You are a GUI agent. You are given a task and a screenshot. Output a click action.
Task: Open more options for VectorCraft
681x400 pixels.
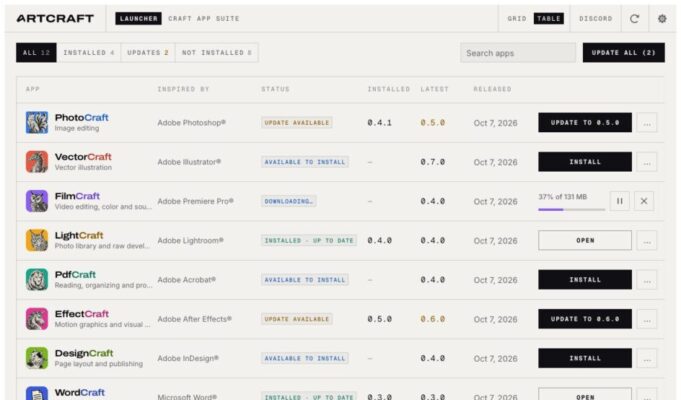(x=647, y=162)
